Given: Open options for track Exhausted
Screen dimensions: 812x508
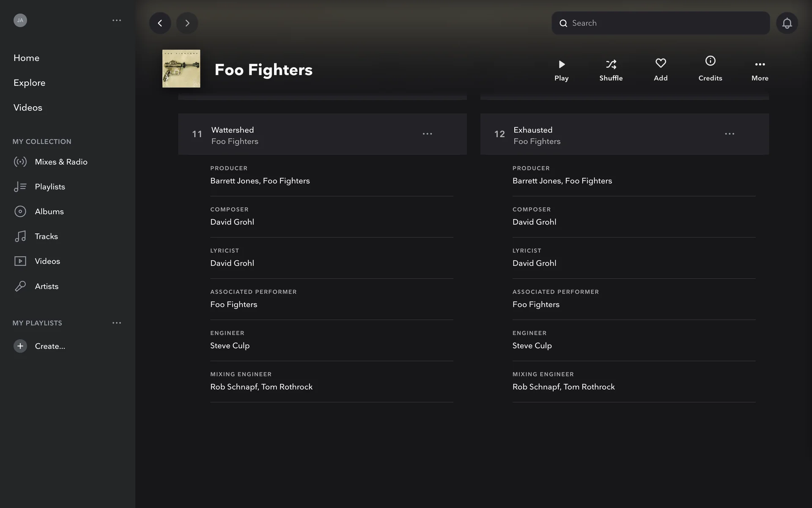Looking at the screenshot, I should pyautogui.click(x=729, y=134).
